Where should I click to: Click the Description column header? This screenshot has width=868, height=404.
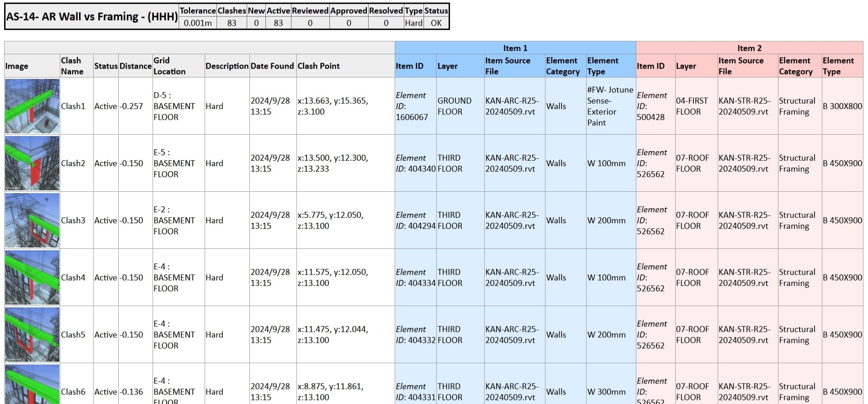point(227,66)
